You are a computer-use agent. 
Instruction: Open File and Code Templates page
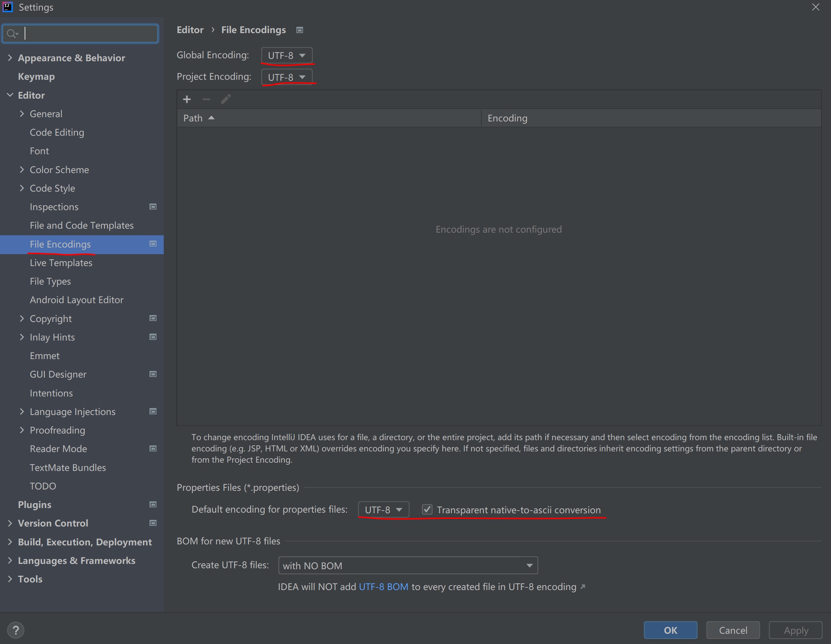point(82,225)
